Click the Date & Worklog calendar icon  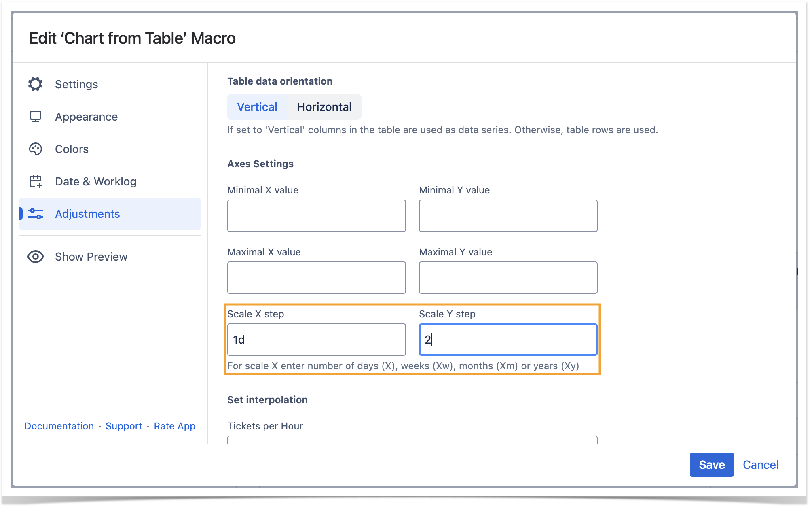pyautogui.click(x=36, y=181)
